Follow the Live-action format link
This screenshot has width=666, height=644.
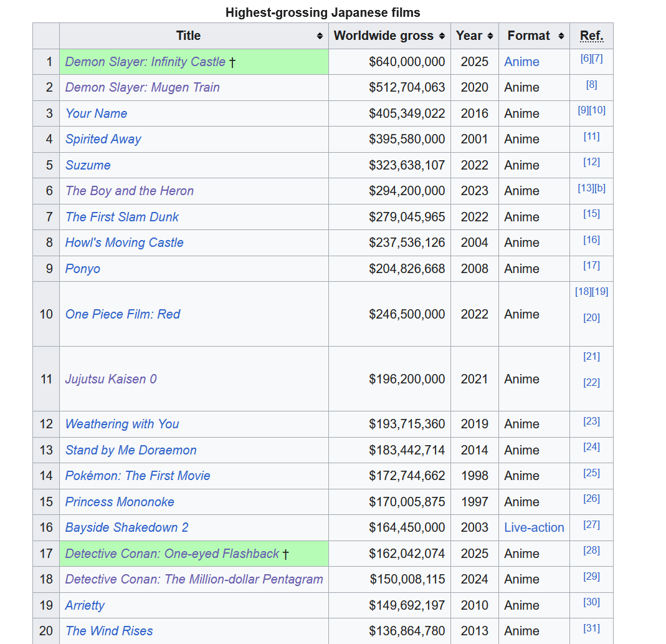point(534,527)
